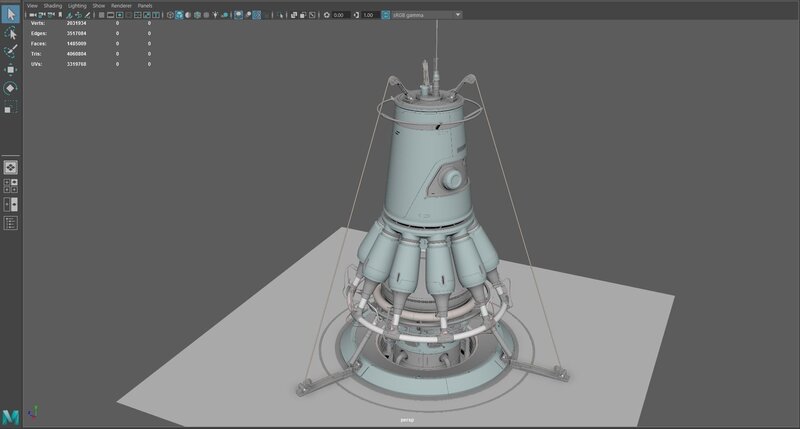Viewport: 800px width, 429px height.
Task: Switch to single perspective view layout
Action: point(11,167)
